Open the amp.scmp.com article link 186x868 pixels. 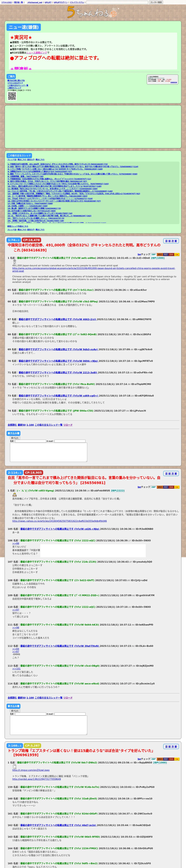[x=94, y=270]
